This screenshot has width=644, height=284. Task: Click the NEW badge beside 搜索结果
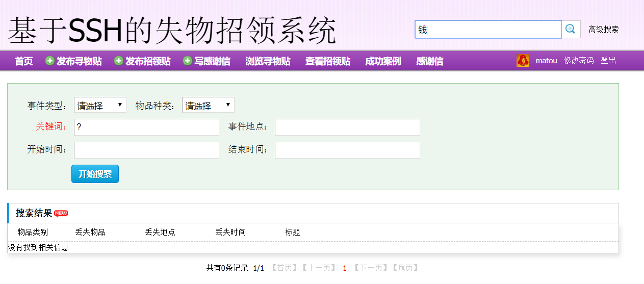pos(61,213)
